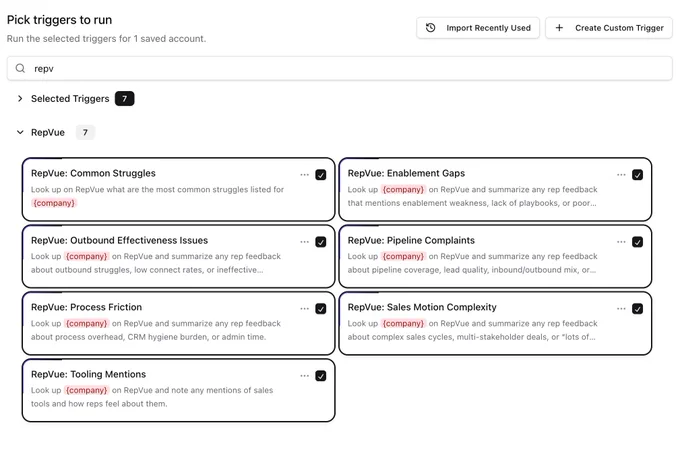
Task: Click the 'RepVue: Process Friction' title
Action: 86,307
